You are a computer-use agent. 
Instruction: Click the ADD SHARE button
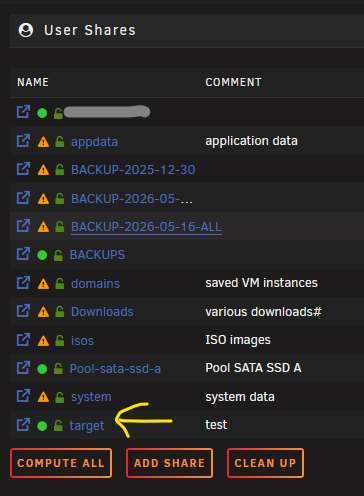pyautogui.click(x=169, y=463)
